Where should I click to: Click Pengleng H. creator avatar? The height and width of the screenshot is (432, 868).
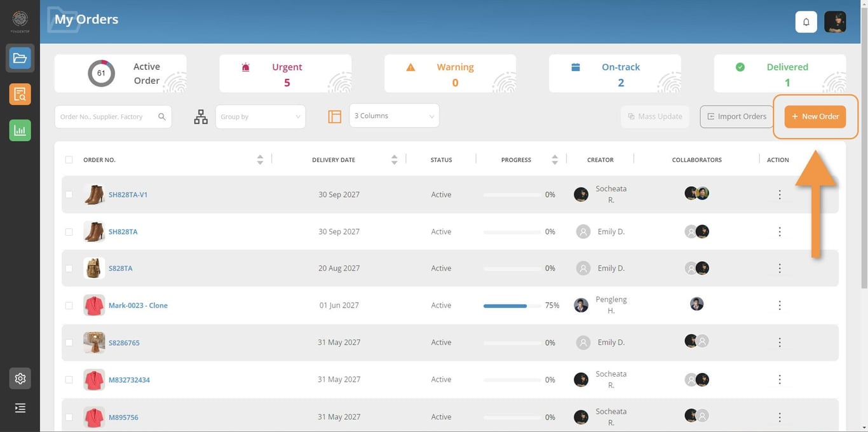coord(581,306)
